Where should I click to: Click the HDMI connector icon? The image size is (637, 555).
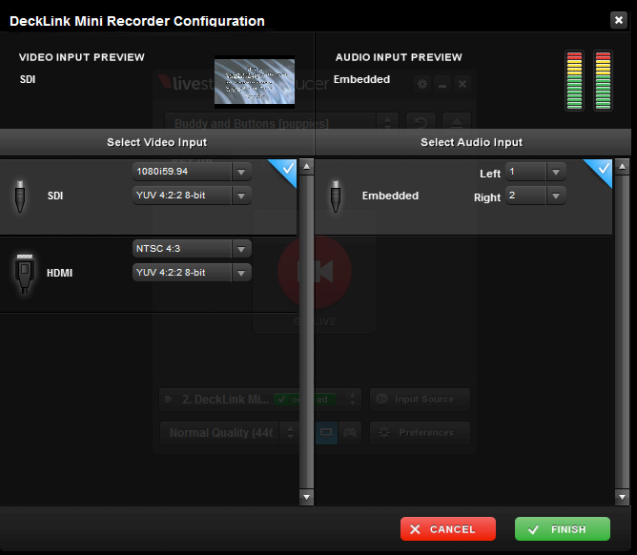24,273
